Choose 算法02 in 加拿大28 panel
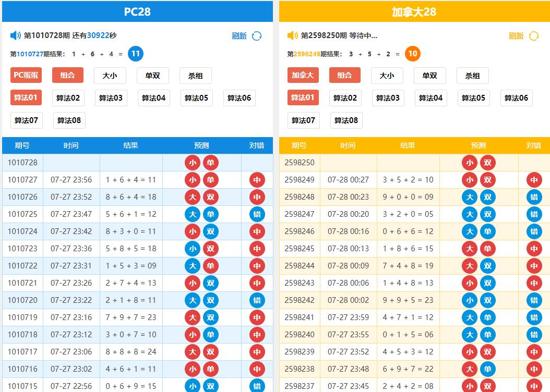This screenshot has height=392, width=550. pos(345,98)
